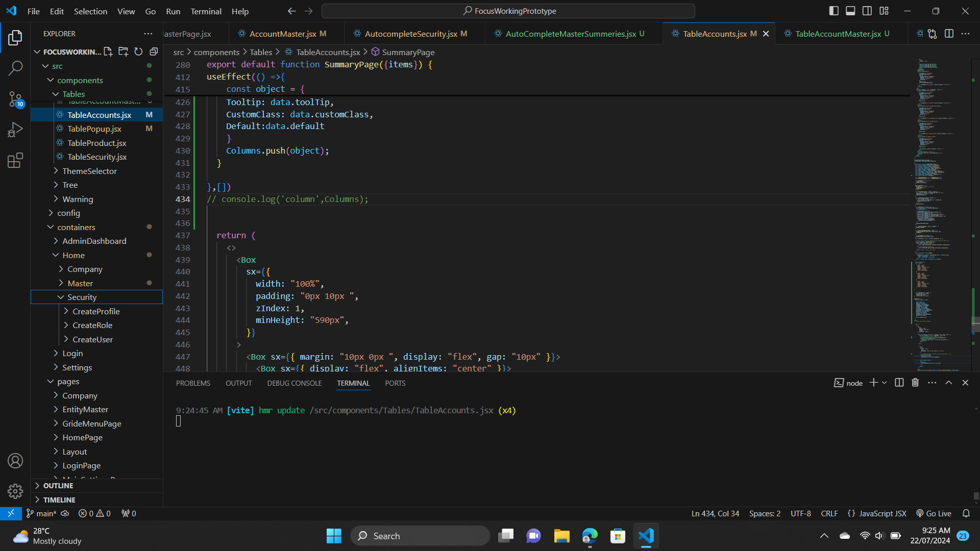Toggle primary side bar visibility
Viewport: 980px width, 551px height.
coord(834,11)
